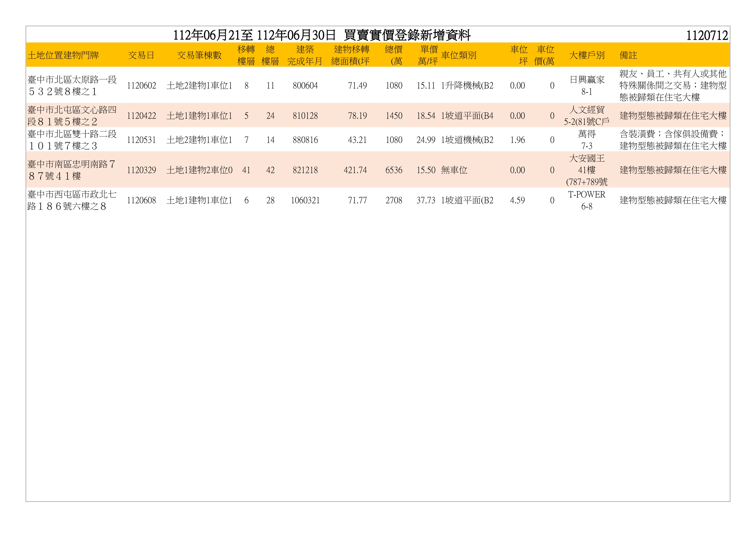Image resolution: width=756 pixels, height=535 pixels.
Task: Click the 建築完成年月 column header
Action: click(x=305, y=55)
